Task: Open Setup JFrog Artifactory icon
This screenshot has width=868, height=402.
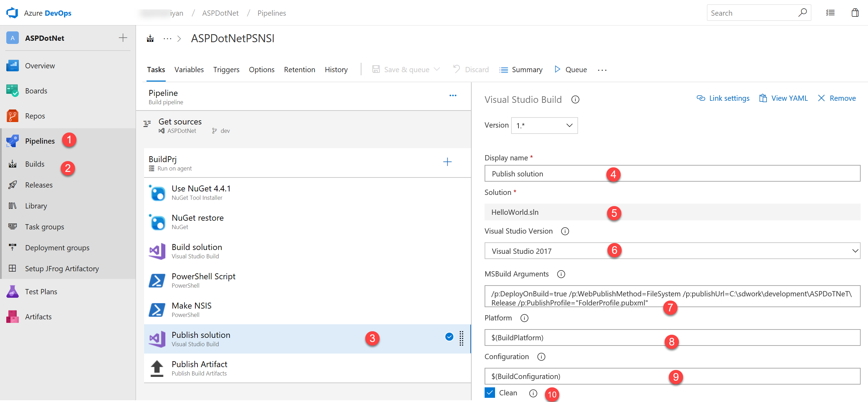Action: coord(13,268)
